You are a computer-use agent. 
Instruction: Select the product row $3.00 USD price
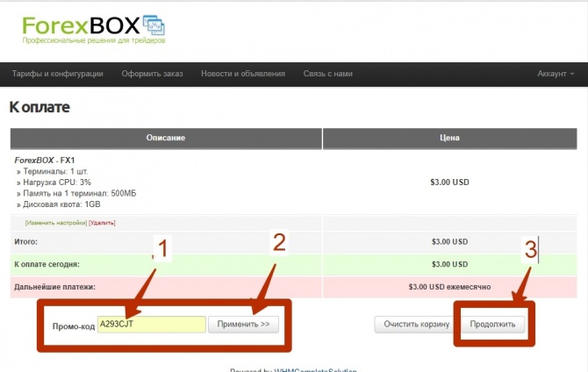coord(449,182)
